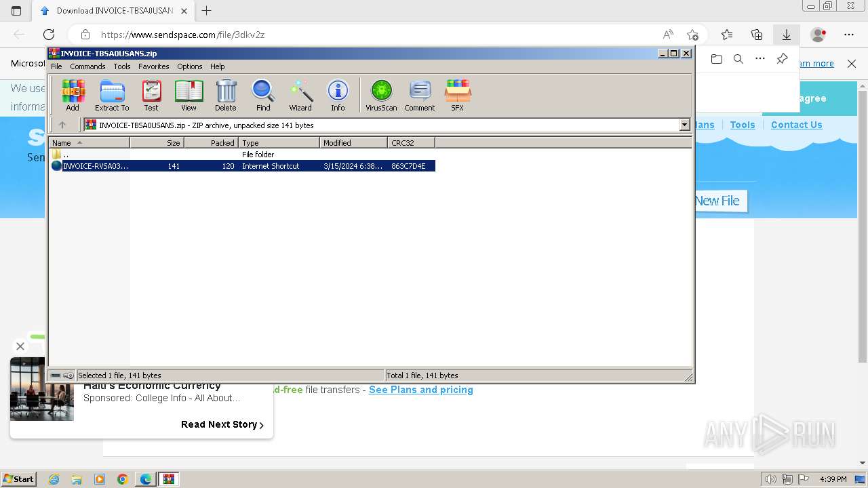868x488 pixels.
Task: Select the INVOICE-RVSA03 Internet Shortcut file
Action: click(x=242, y=166)
